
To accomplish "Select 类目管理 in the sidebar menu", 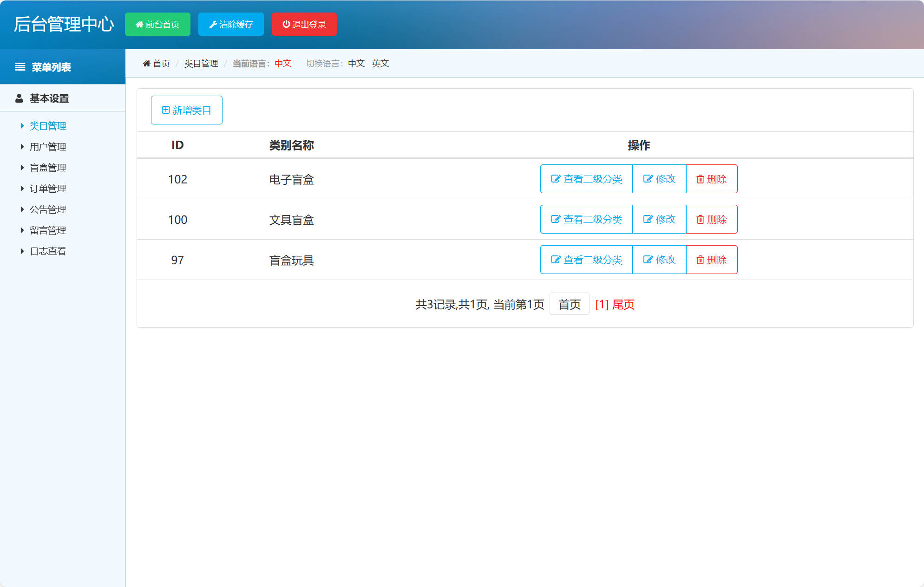I will (x=48, y=125).
